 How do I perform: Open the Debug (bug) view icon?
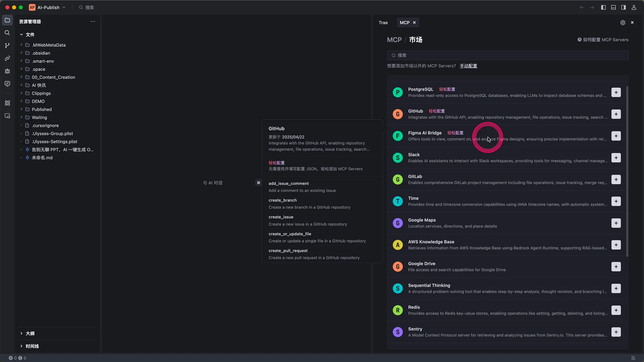coord(7,71)
